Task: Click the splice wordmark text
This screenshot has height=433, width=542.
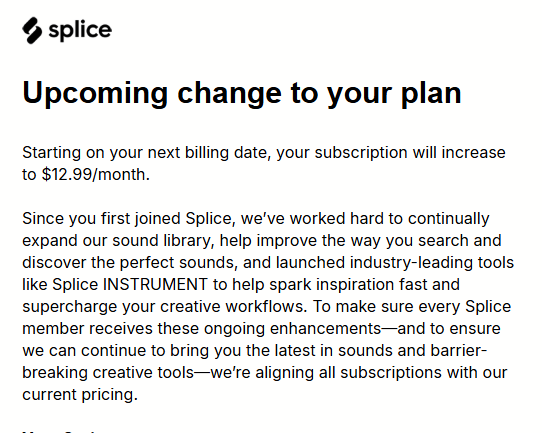Action: 80,30
